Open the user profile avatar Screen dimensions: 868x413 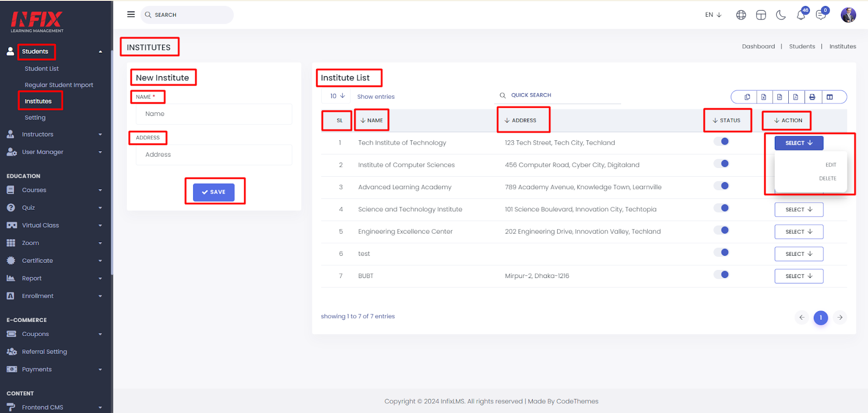coord(848,15)
